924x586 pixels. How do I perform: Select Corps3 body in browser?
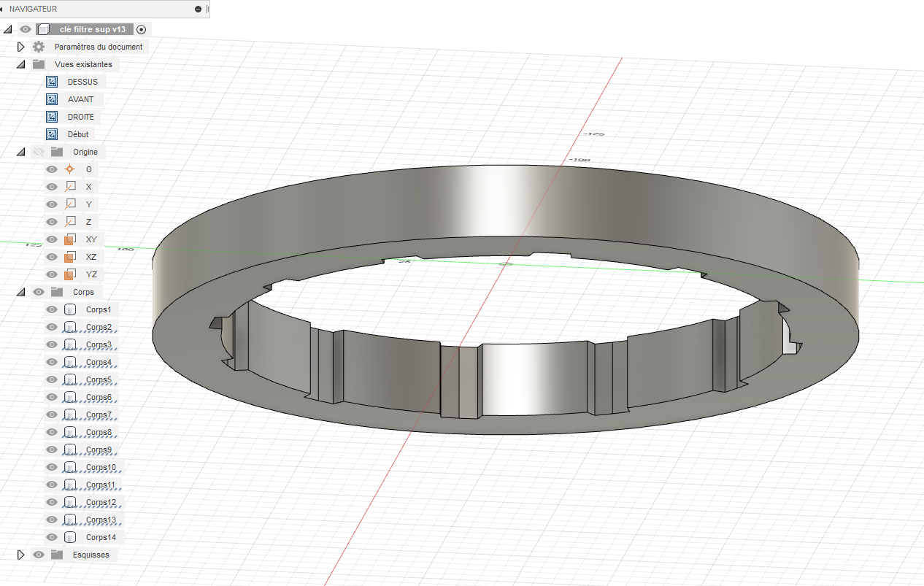tap(99, 344)
